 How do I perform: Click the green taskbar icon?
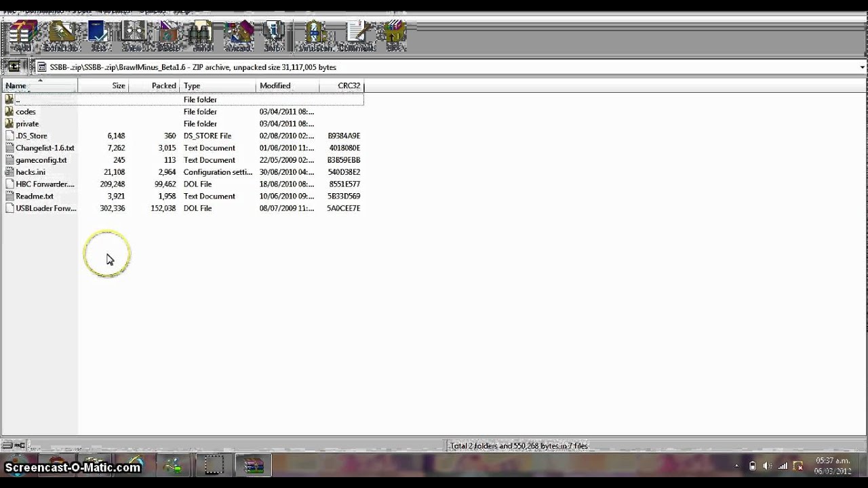coord(174,466)
